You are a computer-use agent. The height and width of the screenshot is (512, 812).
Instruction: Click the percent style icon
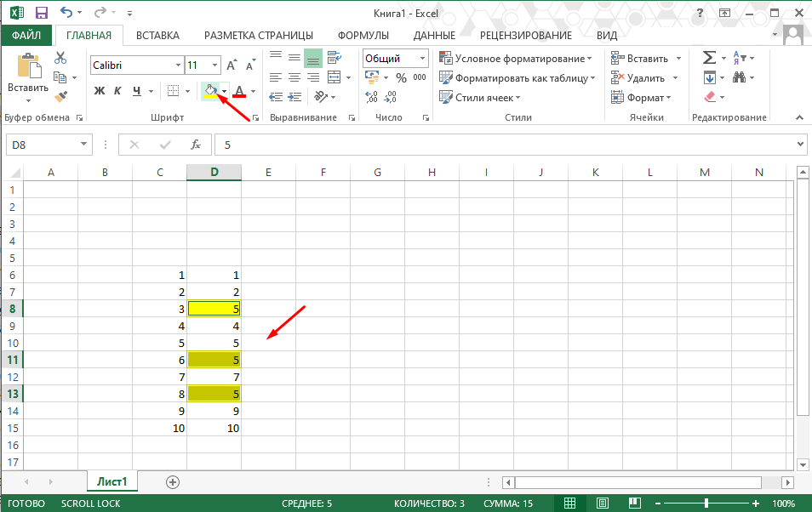pyautogui.click(x=402, y=77)
